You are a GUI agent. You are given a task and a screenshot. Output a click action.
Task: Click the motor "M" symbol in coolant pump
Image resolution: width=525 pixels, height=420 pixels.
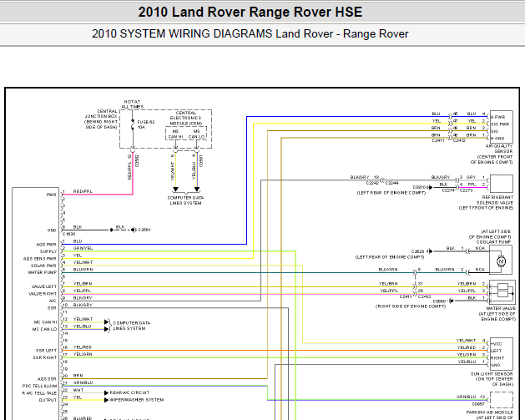[x=502, y=261]
